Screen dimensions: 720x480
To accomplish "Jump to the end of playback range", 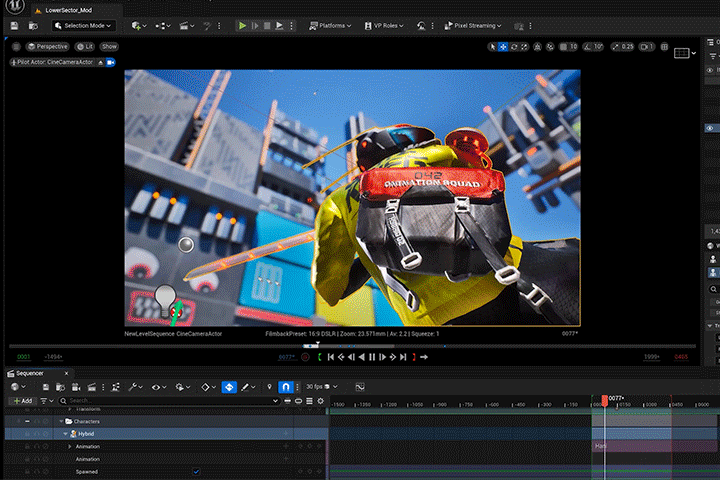I will click(403, 357).
